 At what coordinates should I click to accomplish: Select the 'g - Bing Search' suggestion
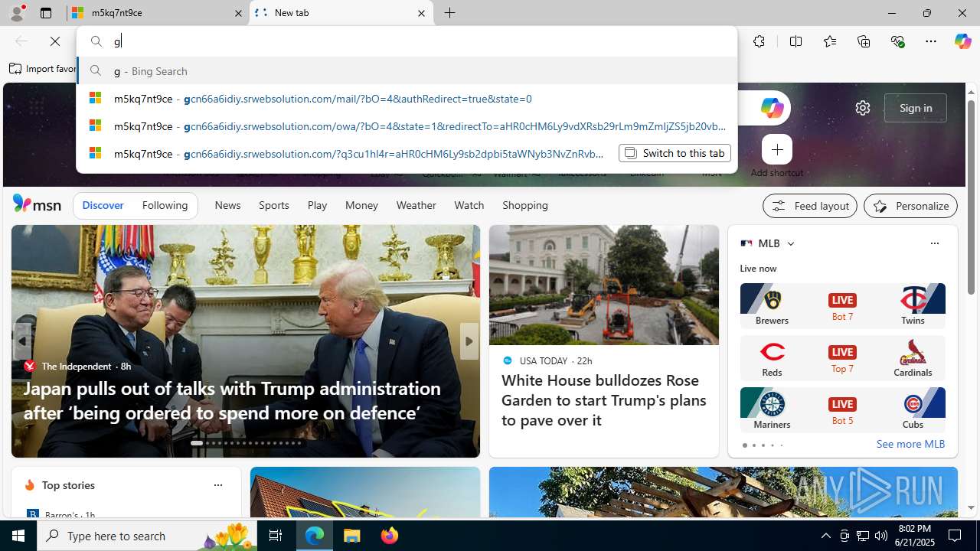(x=407, y=70)
